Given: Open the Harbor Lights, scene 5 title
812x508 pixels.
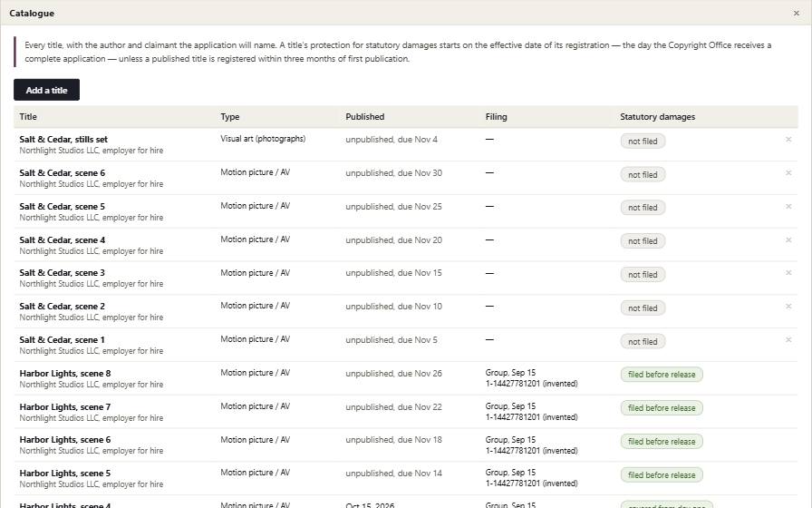Looking at the screenshot, I should point(65,474).
